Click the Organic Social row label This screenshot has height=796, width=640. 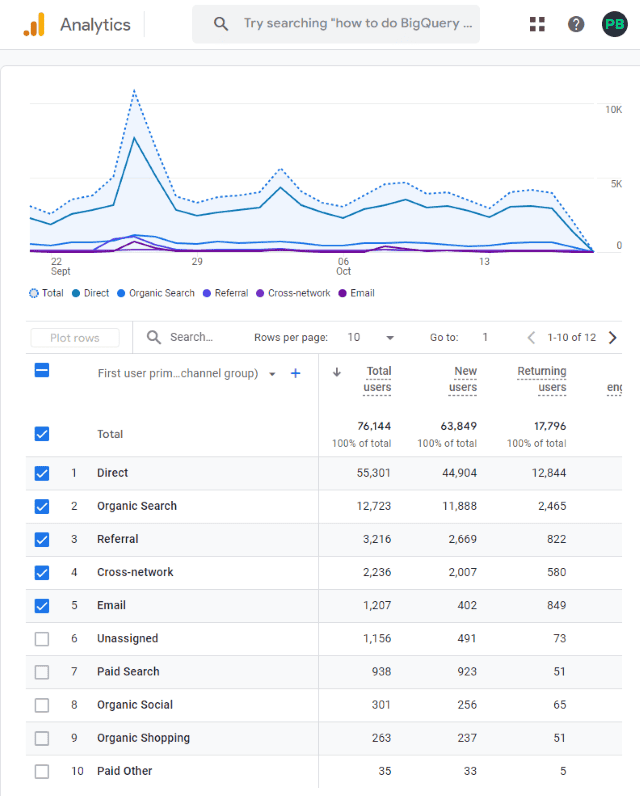(135, 705)
